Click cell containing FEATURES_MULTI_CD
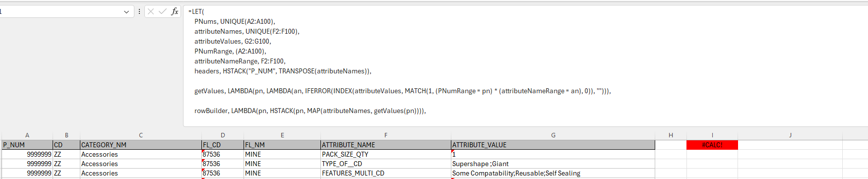This screenshot has width=868, height=179. [385, 173]
